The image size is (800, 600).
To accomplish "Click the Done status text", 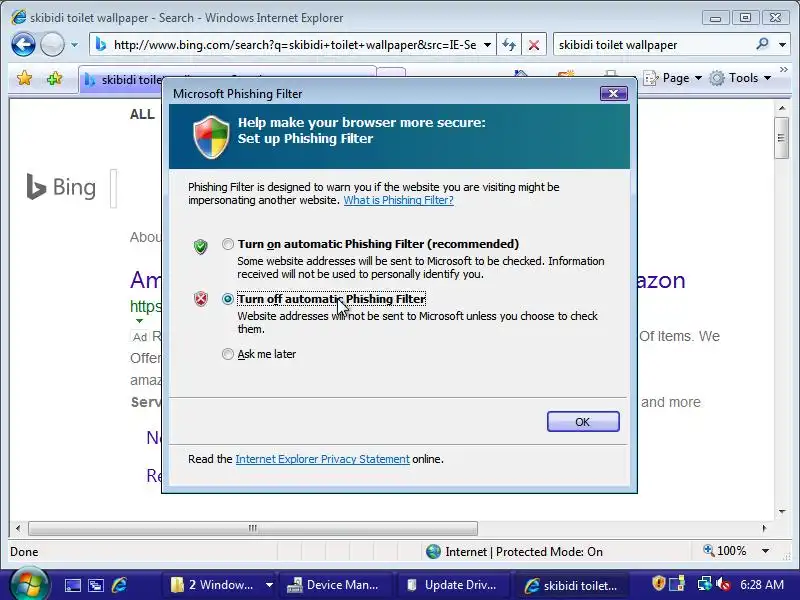I will pyautogui.click(x=24, y=552).
